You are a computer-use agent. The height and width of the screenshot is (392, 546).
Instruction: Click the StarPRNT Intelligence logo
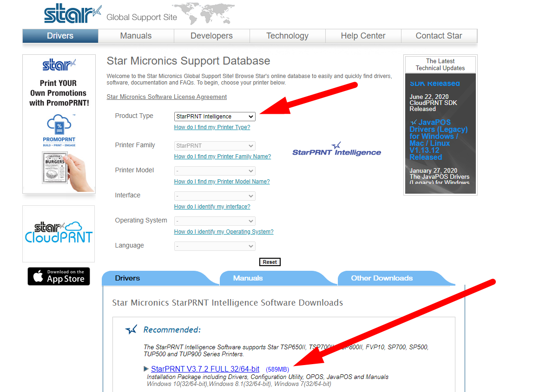[x=337, y=150]
